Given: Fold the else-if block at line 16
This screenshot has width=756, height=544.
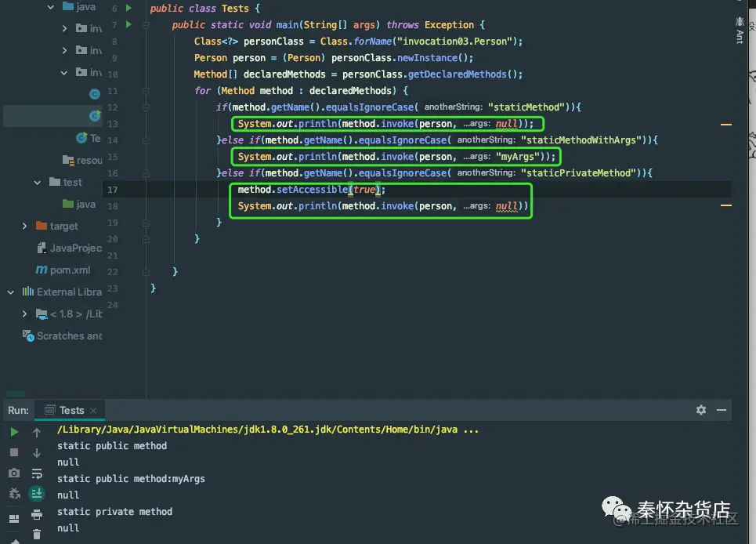Looking at the screenshot, I should 146,173.
